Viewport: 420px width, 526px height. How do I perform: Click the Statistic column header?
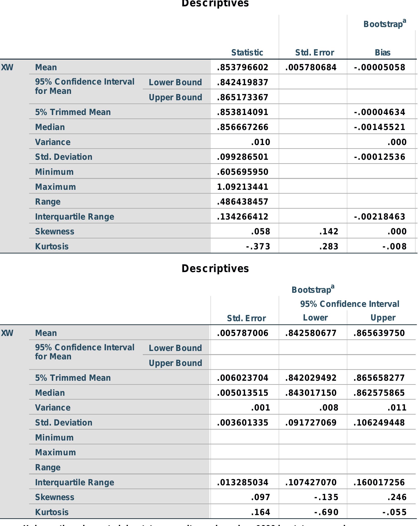pyautogui.click(x=247, y=53)
